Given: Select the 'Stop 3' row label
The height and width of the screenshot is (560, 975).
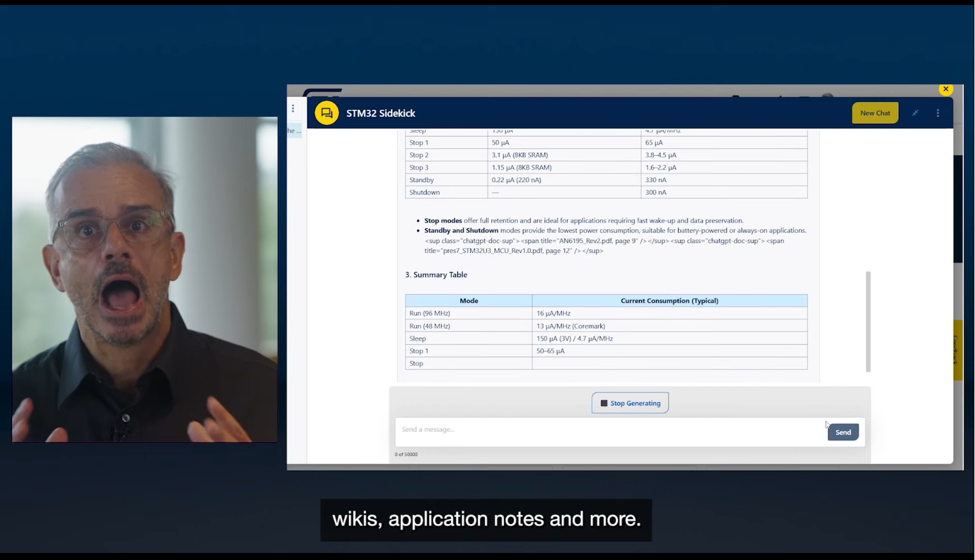Looking at the screenshot, I should click(419, 167).
